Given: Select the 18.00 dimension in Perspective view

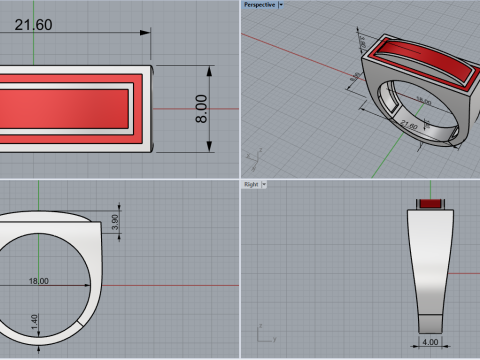Looking at the screenshot, I should 423,100.
